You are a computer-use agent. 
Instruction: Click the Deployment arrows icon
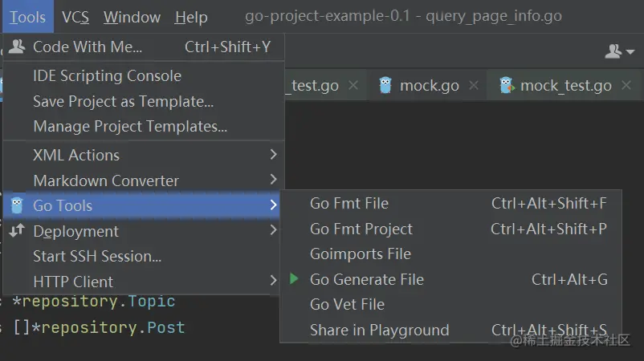pyautogui.click(x=17, y=231)
